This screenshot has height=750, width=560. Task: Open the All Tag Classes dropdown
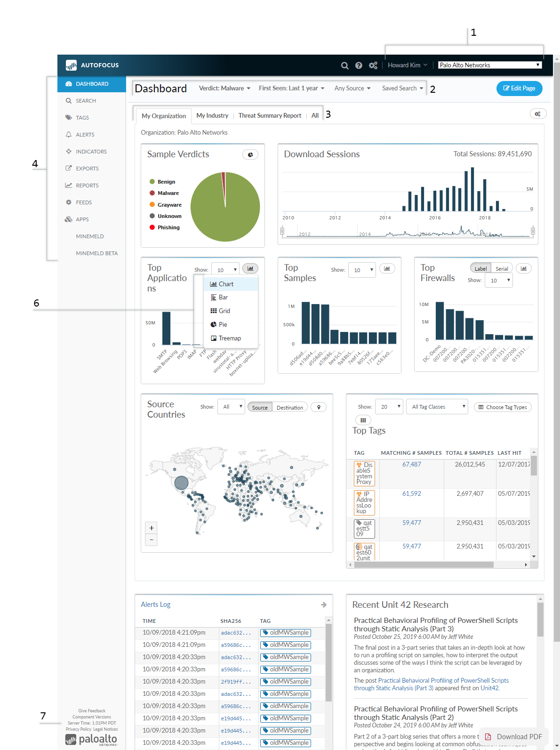(x=438, y=407)
